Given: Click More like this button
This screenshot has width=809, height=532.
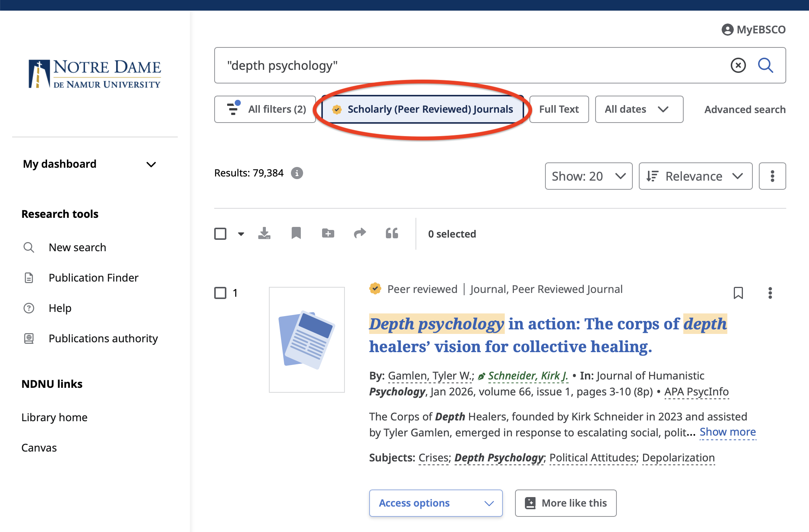Looking at the screenshot, I should 566,503.
